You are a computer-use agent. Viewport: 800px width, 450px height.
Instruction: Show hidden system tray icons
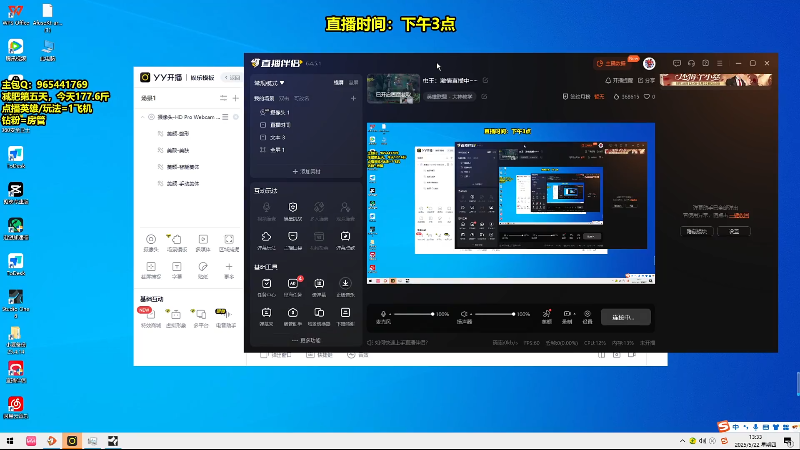[x=682, y=441]
